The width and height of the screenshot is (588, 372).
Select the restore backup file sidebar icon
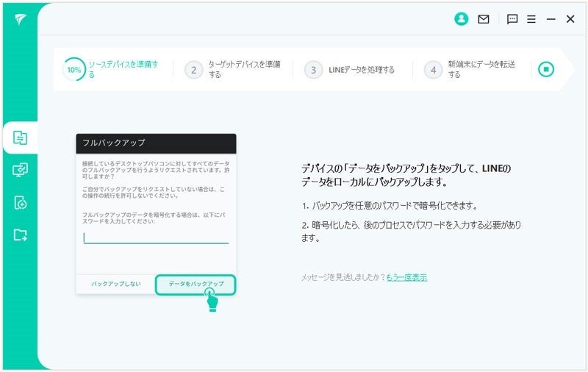click(x=21, y=202)
